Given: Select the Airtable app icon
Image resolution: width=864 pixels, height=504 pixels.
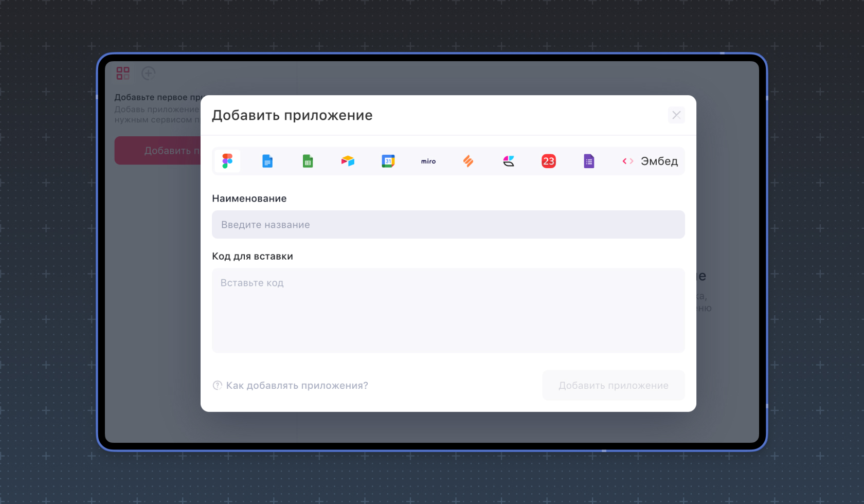Looking at the screenshot, I should pyautogui.click(x=348, y=161).
